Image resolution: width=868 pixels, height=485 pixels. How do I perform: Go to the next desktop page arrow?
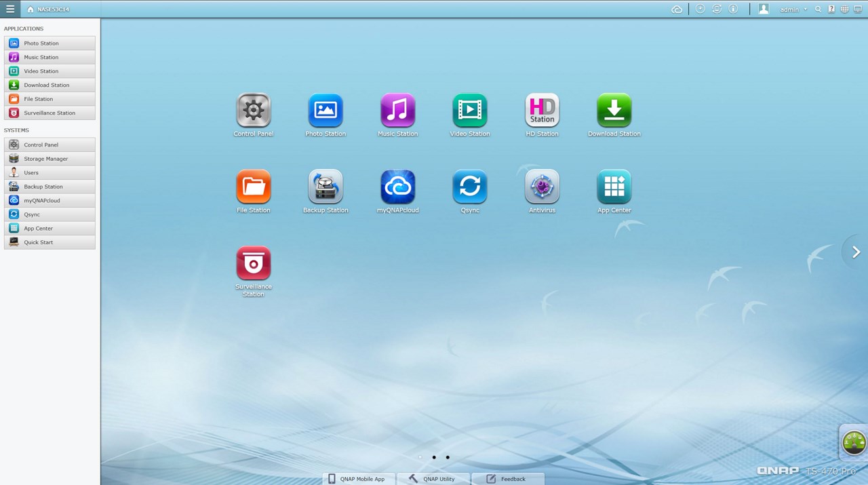pyautogui.click(x=856, y=252)
